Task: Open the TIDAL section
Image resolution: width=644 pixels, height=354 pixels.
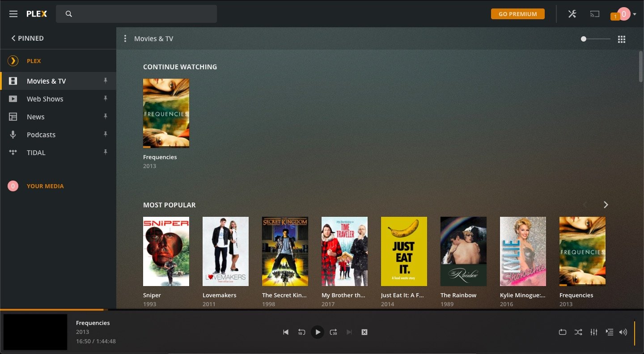Action: click(36, 152)
